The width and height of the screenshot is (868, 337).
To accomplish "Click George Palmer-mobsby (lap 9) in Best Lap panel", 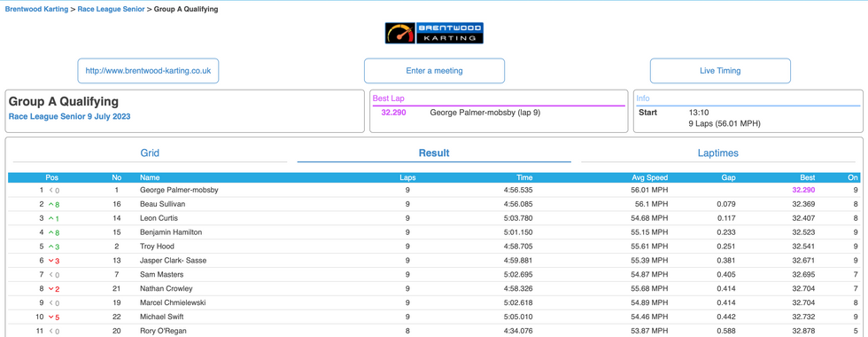I will pyautogui.click(x=485, y=113).
